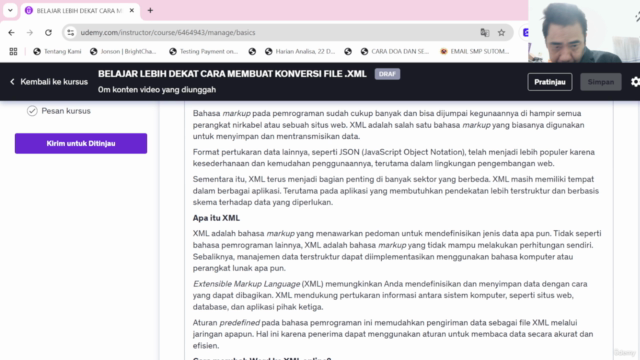
Task: Open the Testing Payment on... bookmark
Action: point(203,51)
